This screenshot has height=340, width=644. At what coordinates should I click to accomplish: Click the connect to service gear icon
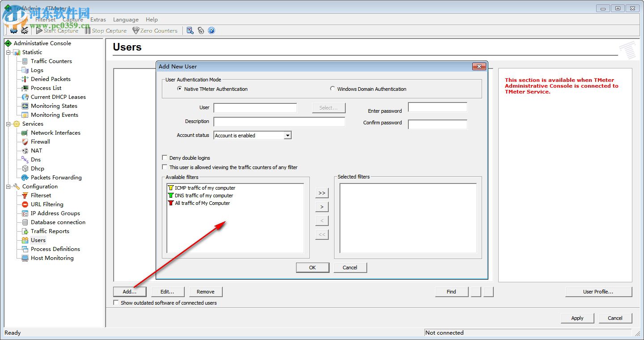click(x=14, y=30)
